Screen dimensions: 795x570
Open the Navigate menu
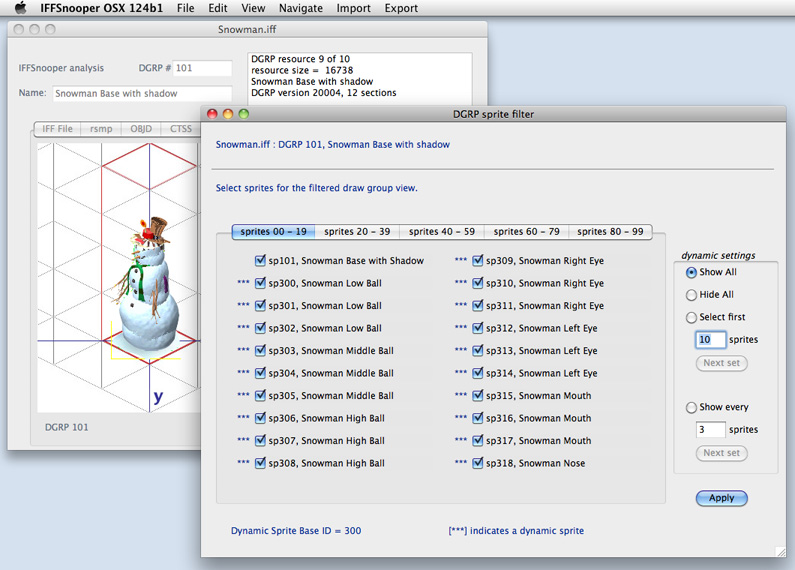(301, 8)
